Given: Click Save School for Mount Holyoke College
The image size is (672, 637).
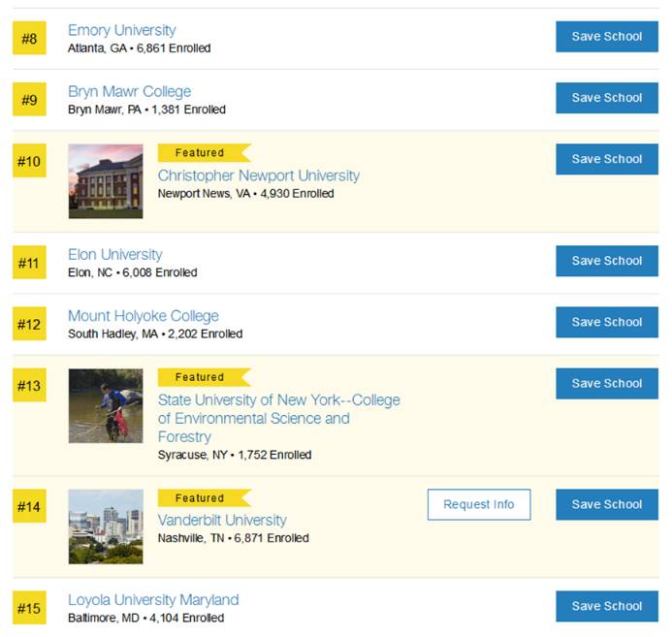Looking at the screenshot, I should [x=606, y=322].
